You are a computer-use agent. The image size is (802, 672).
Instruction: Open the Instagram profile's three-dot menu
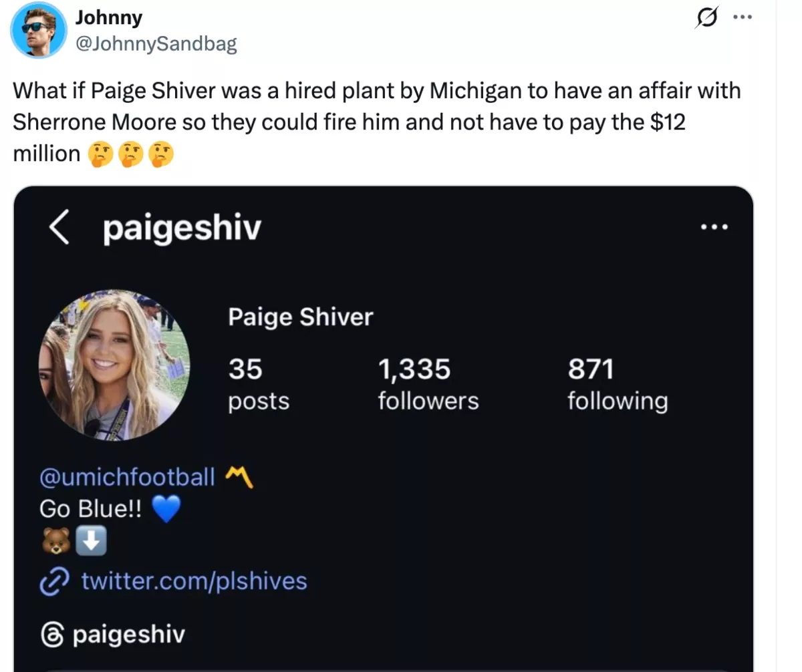click(714, 226)
